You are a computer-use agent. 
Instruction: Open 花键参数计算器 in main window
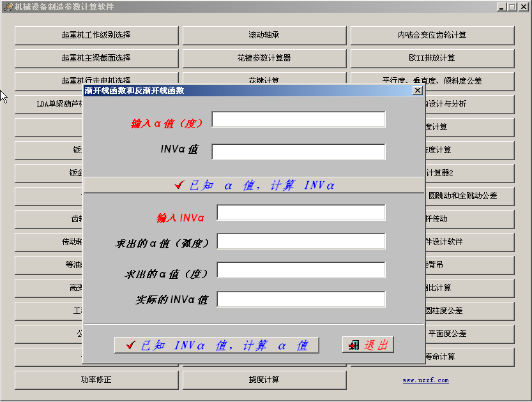click(264, 58)
